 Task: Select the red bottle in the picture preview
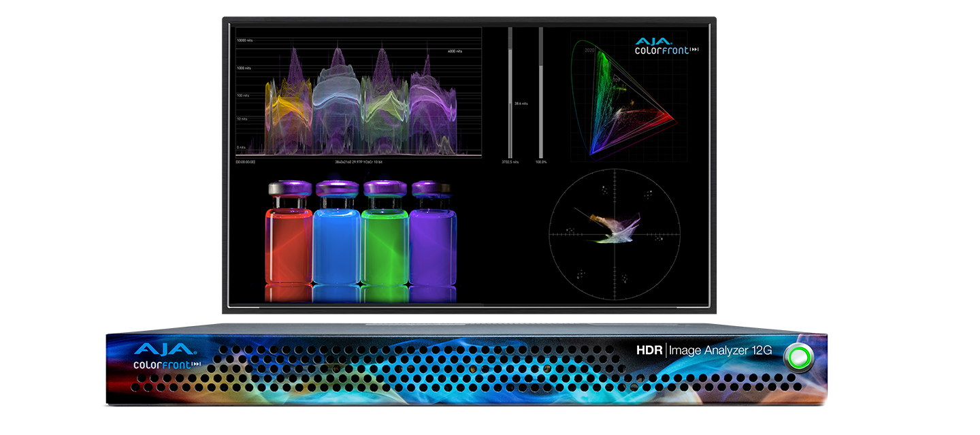[288, 233]
